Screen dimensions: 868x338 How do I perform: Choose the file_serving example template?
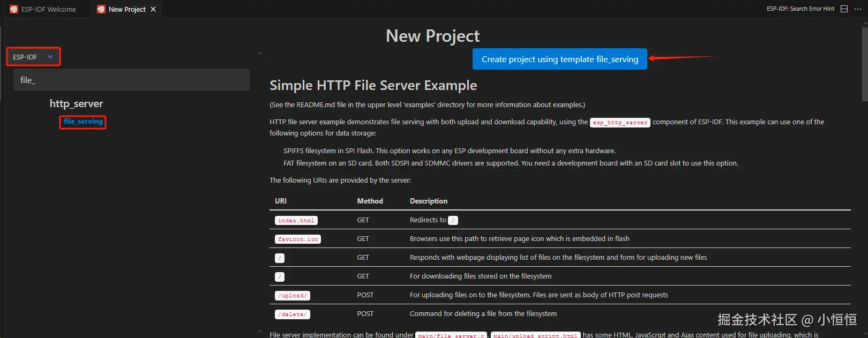[x=83, y=122]
